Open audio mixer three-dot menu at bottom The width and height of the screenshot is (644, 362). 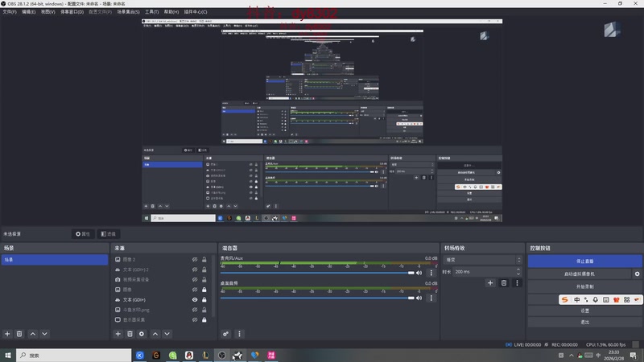(x=239, y=334)
